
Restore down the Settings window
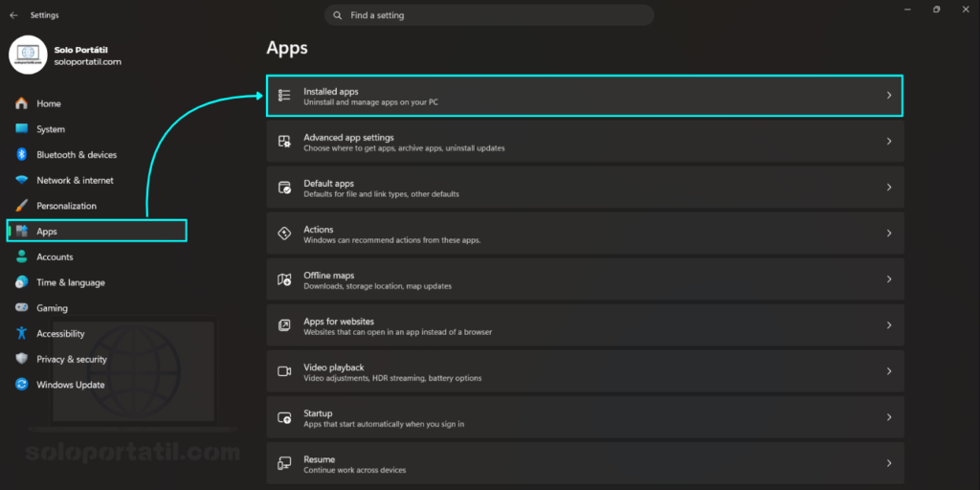[936, 10]
